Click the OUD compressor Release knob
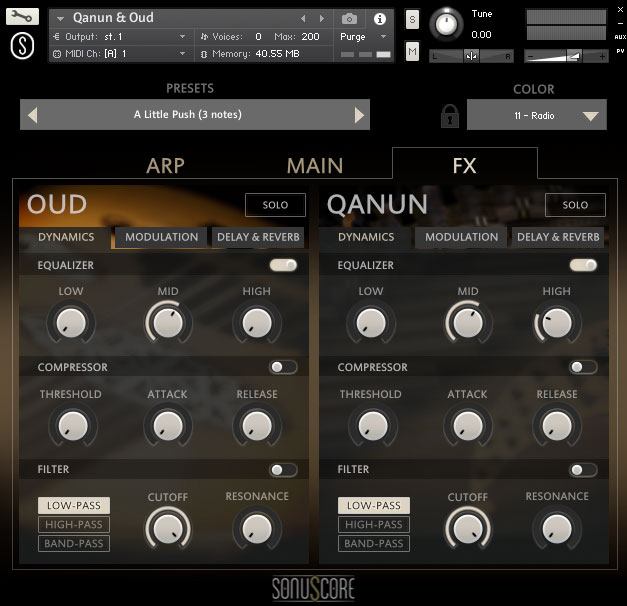Screen dimensions: 627x606 [257, 426]
